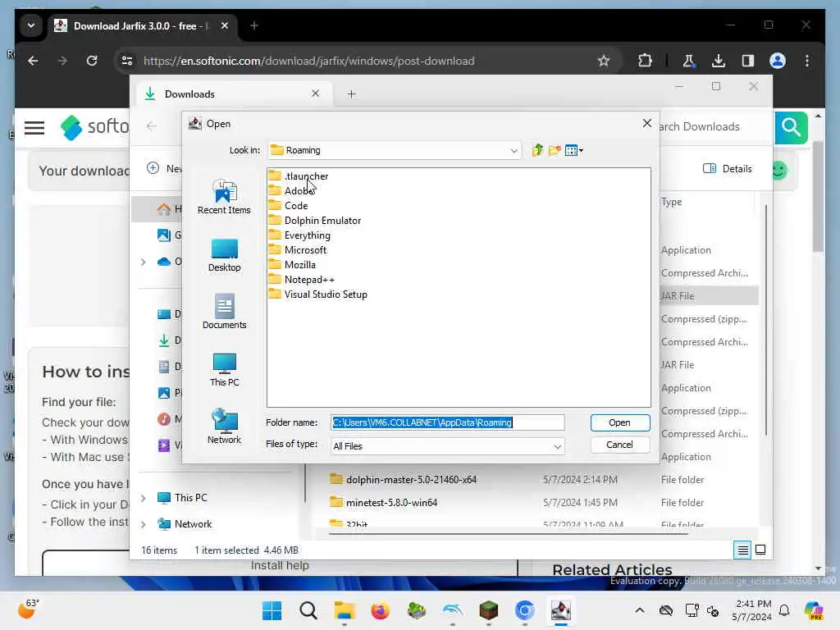
Task: Open Windows Start menu
Action: [272, 610]
